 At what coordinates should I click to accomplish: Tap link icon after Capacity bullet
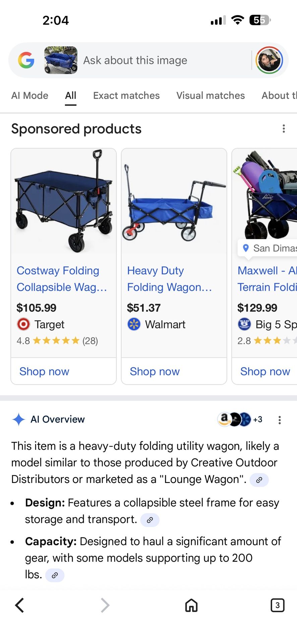55,575
